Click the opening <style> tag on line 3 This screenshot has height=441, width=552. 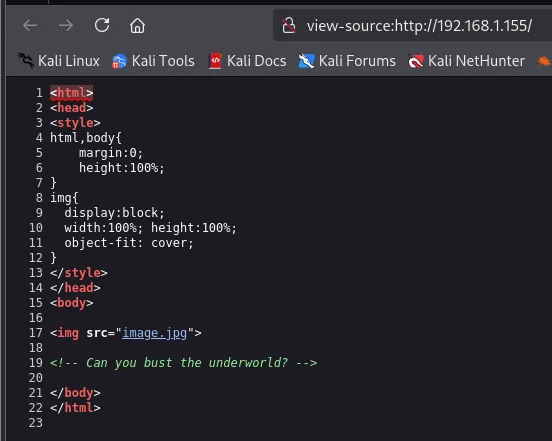pyautogui.click(x=75, y=123)
